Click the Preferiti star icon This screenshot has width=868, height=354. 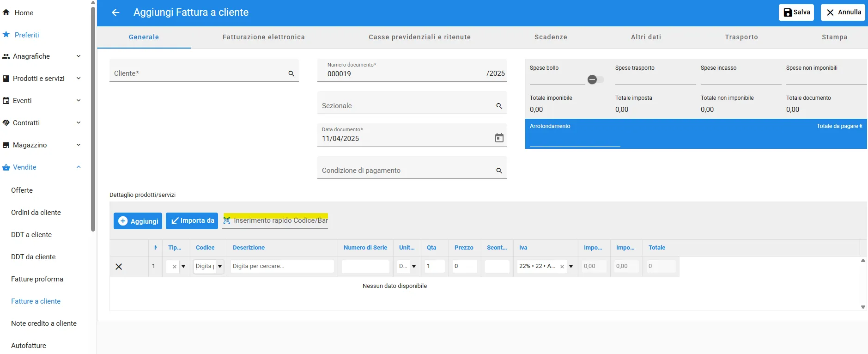coord(6,35)
